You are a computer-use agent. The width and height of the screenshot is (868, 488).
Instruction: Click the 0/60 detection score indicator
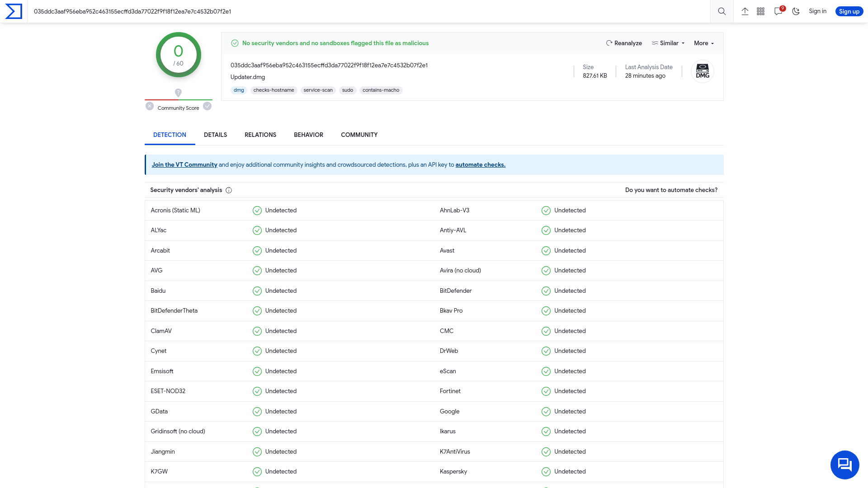click(x=178, y=55)
